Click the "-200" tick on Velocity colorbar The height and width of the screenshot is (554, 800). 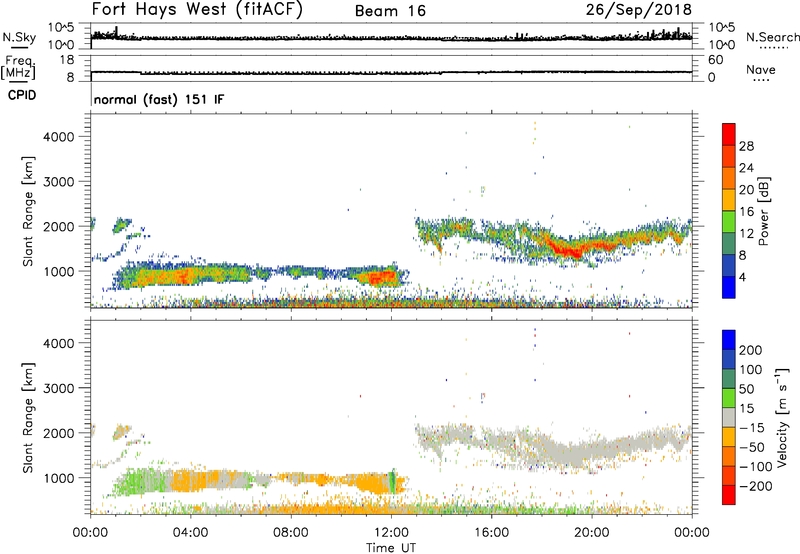click(756, 486)
